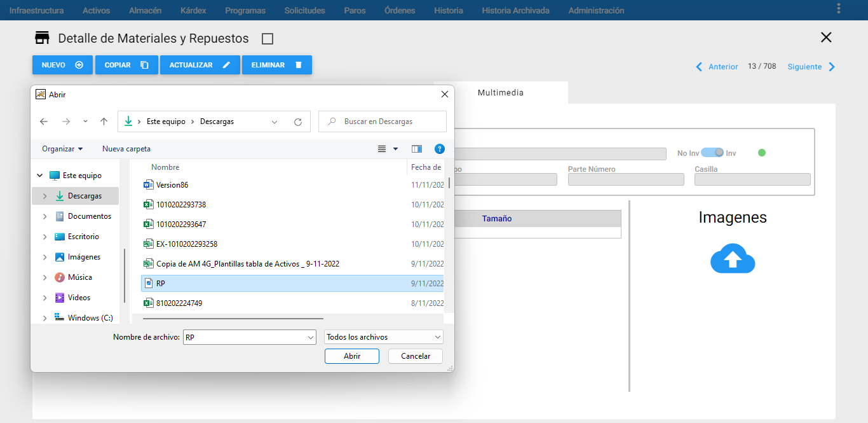Click the Videos folder icon
Viewport: 868px width, 423px height.
[x=60, y=298]
